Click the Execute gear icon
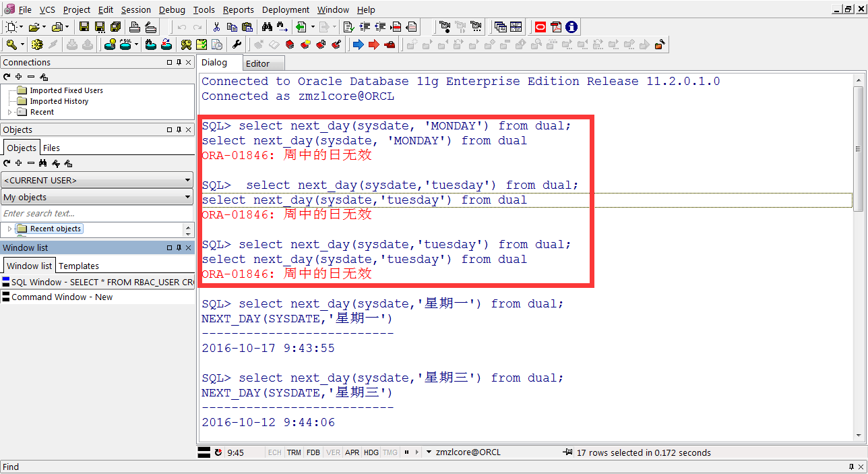The image size is (868, 474). [37, 45]
